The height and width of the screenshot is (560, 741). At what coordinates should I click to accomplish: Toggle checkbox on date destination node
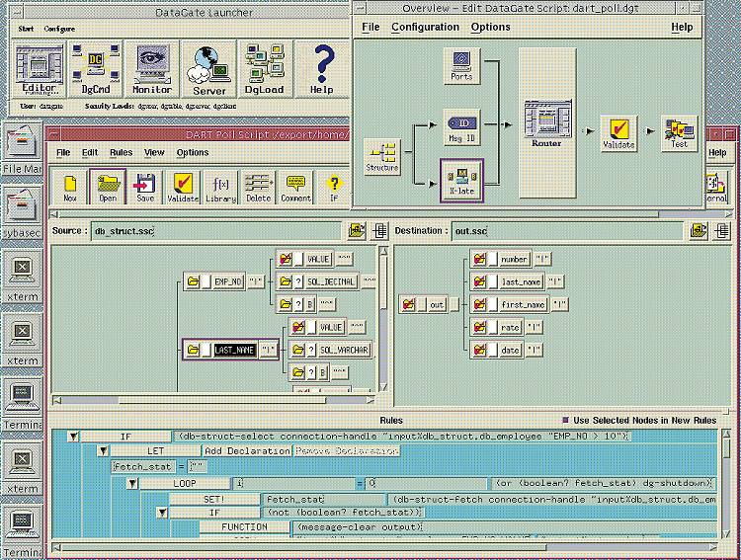click(x=493, y=350)
